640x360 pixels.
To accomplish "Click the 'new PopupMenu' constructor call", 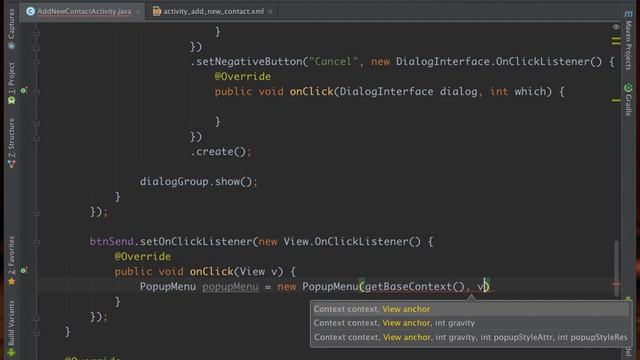I will 318,287.
